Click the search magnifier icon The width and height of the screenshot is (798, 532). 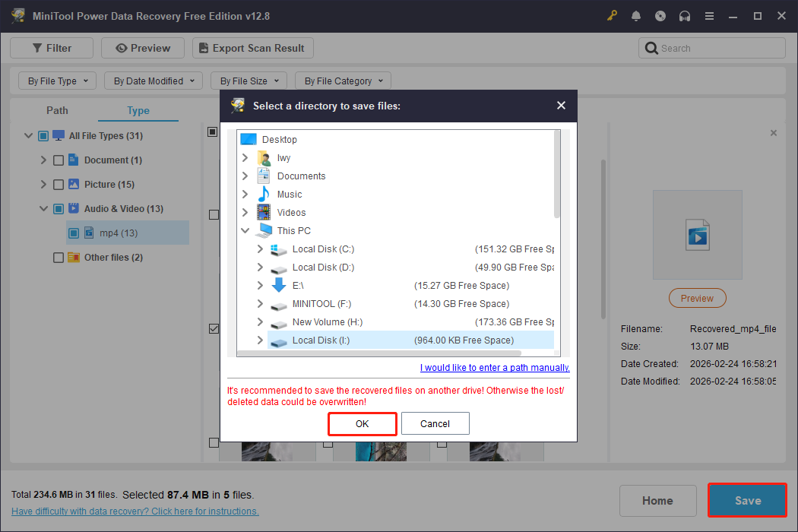pos(651,47)
